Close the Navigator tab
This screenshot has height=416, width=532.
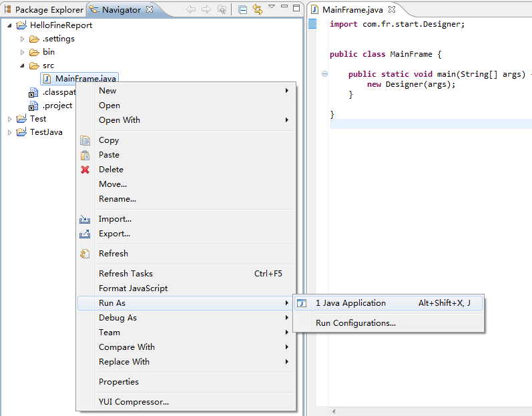pos(150,9)
